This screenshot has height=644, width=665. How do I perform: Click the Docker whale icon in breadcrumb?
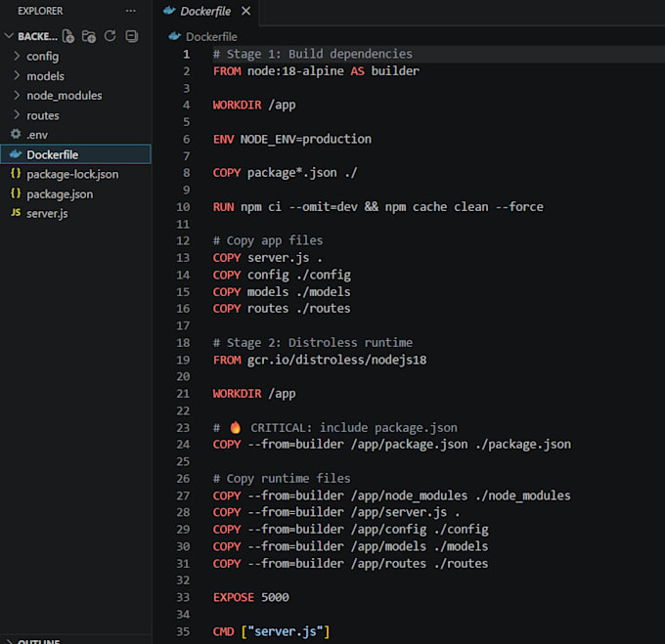point(174,36)
